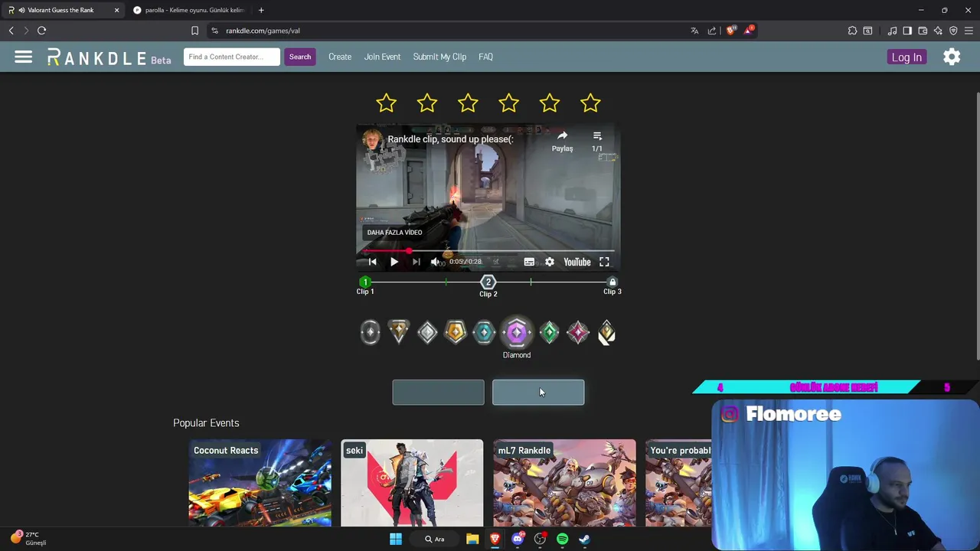The height and width of the screenshot is (551, 980).
Task: Open the video playlist 1/1 icon
Action: (x=597, y=141)
